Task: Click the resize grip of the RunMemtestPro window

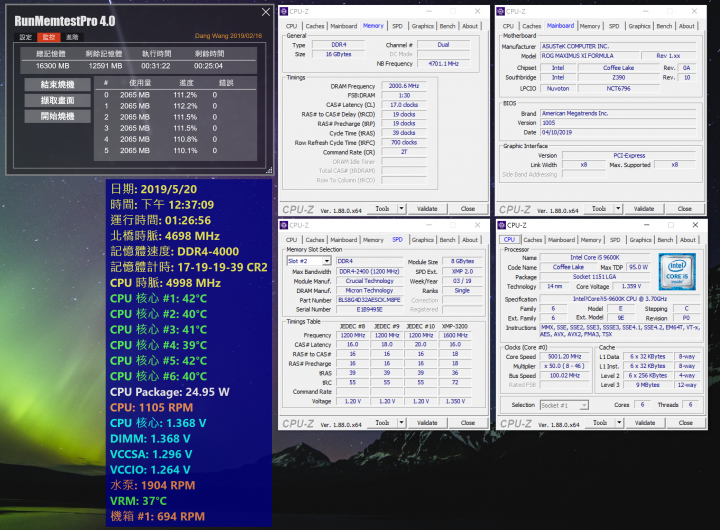Action: (x=270, y=170)
